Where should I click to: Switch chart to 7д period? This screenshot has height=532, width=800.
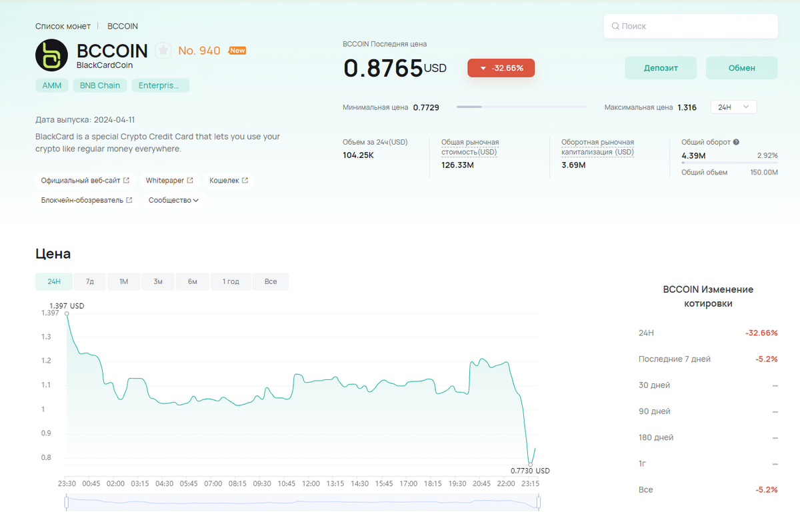click(x=90, y=281)
